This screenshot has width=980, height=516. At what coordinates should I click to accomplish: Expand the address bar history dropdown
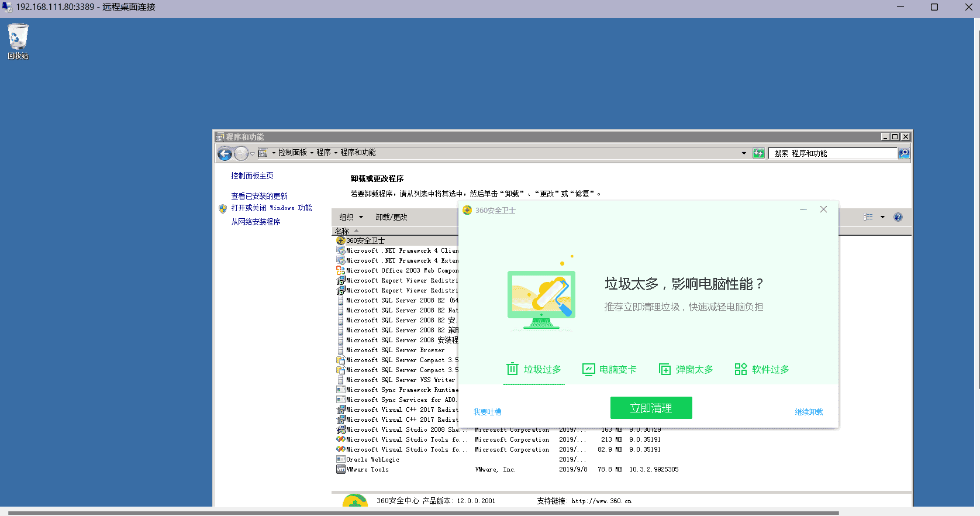click(744, 153)
